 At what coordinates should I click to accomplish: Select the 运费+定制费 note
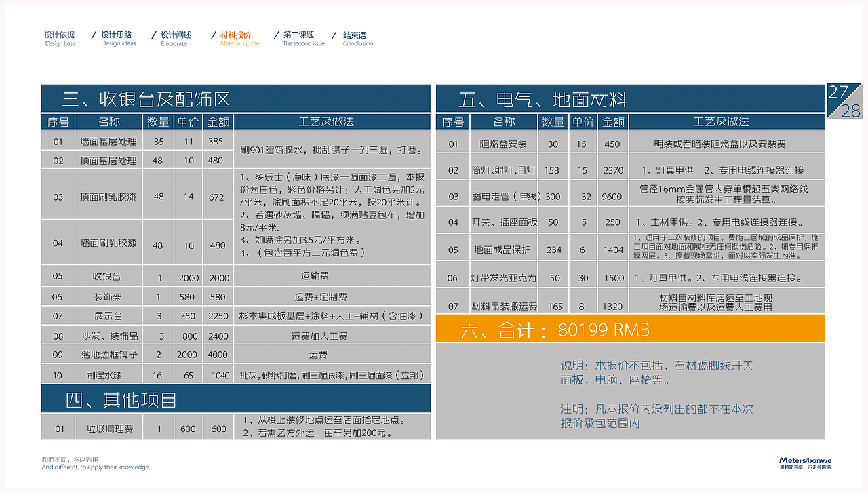[x=321, y=297]
